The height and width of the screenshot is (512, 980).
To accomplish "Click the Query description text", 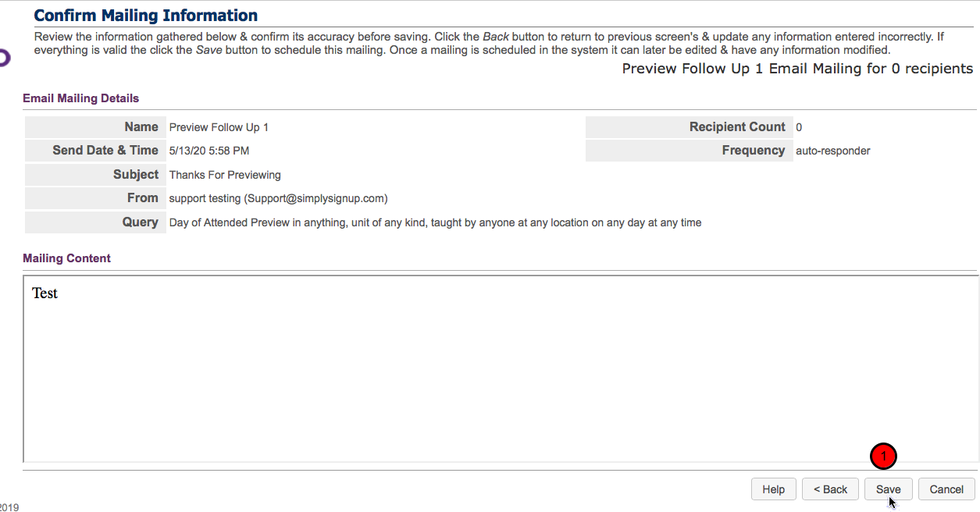I will pos(435,222).
